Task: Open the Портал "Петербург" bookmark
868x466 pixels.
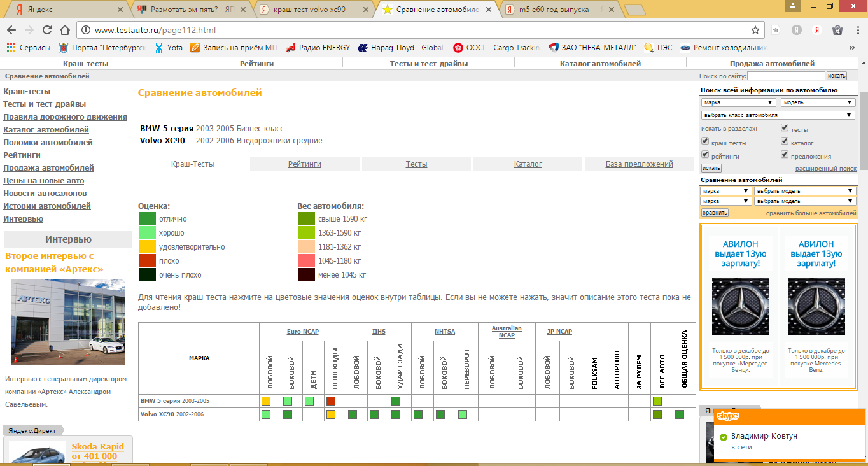Action: (102, 47)
